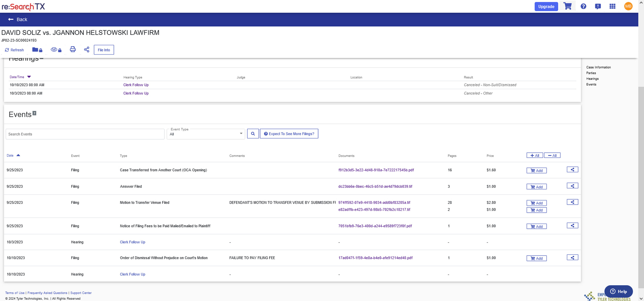
Task: Open document f912b3d5-3e22-4d48 pdf
Action: tap(376, 170)
